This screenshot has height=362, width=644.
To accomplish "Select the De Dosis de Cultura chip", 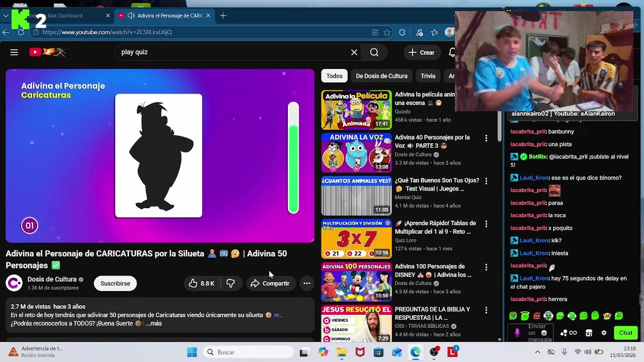I will (x=381, y=76).
